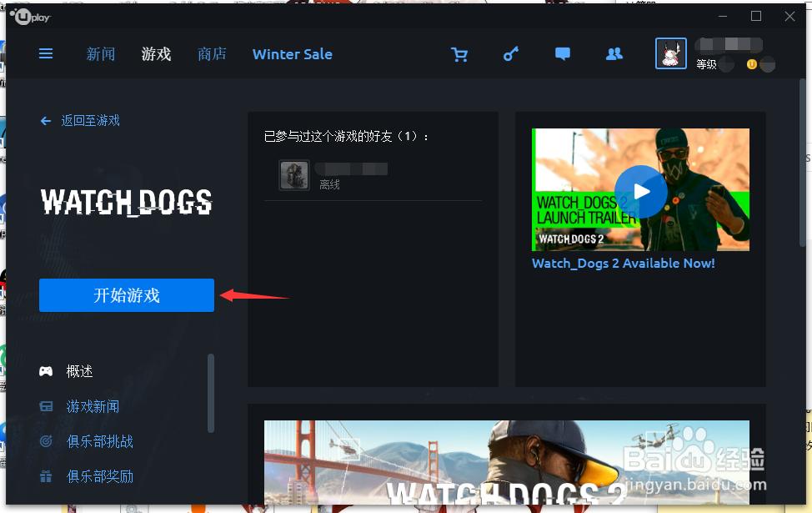Click the hamburger menu icon

click(46, 53)
